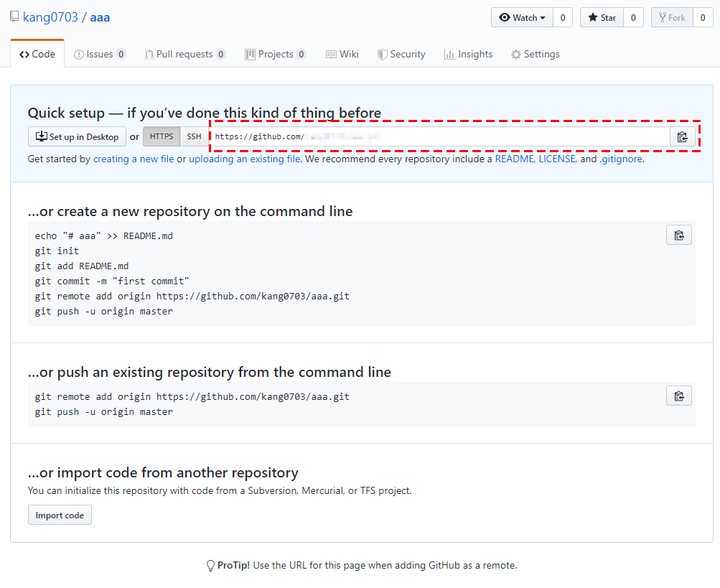720x588 pixels.
Task: Click the stargazers count next to Star
Action: coord(633,17)
